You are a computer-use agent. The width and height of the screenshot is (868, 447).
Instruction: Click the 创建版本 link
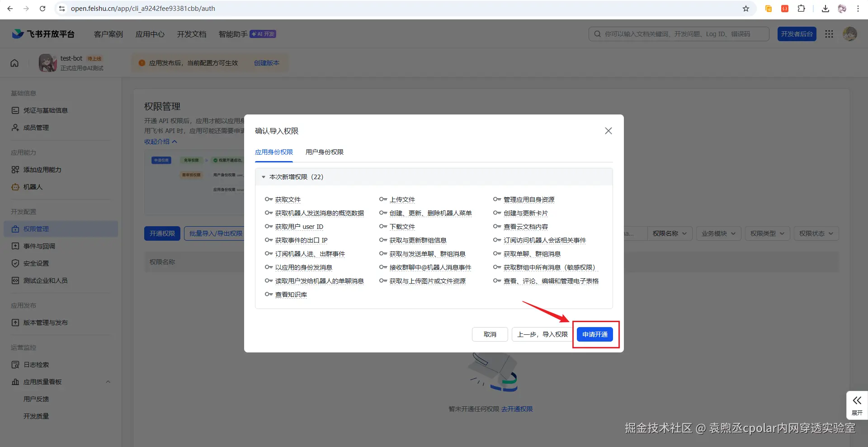click(267, 63)
